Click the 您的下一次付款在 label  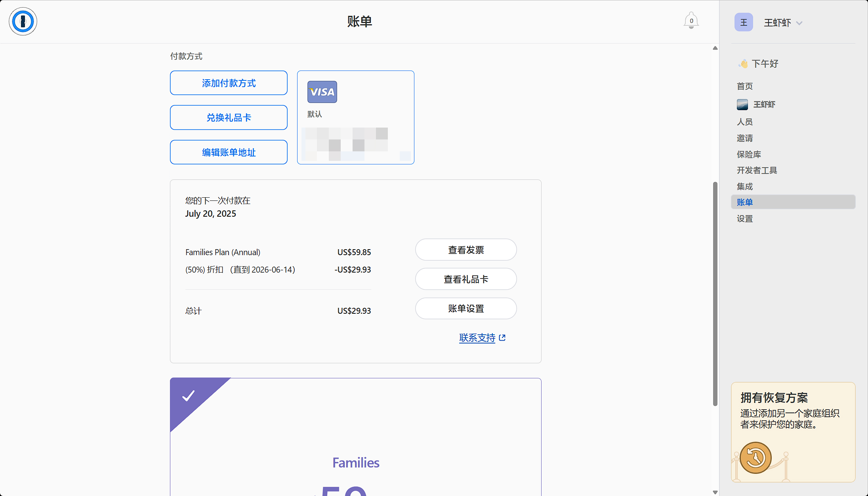coord(217,200)
